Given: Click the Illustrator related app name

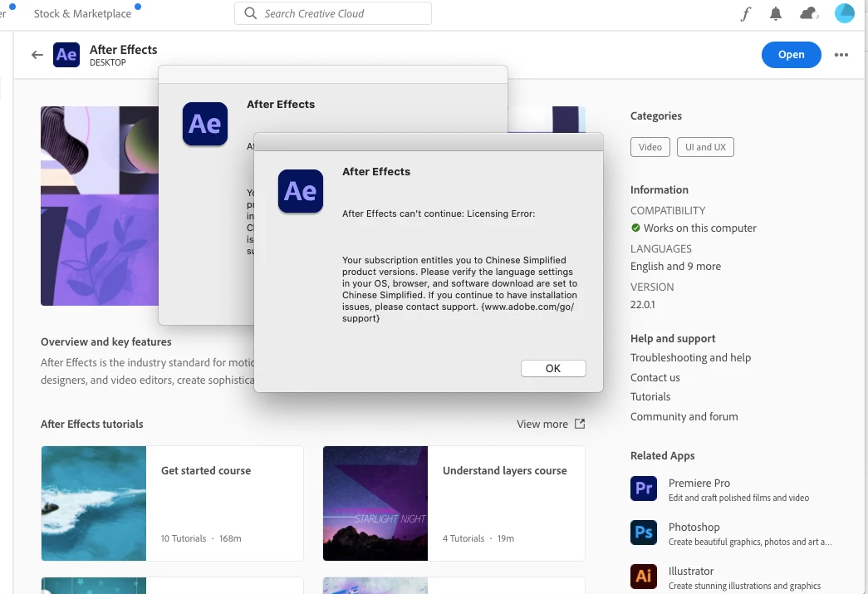Looking at the screenshot, I should (690, 571).
